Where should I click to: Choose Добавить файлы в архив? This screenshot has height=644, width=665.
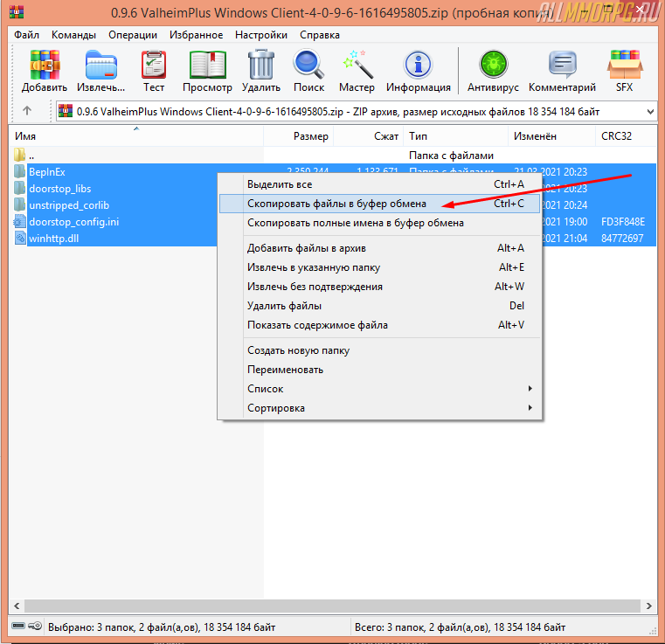tap(379, 248)
